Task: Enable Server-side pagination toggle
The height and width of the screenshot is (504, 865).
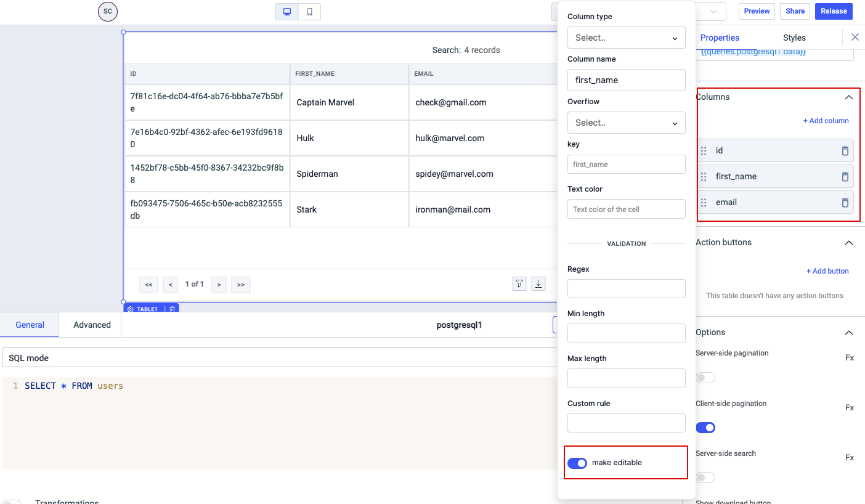Action: click(x=705, y=378)
